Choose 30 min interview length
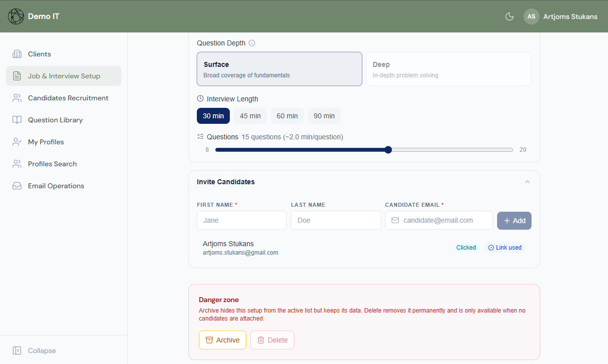 point(213,116)
